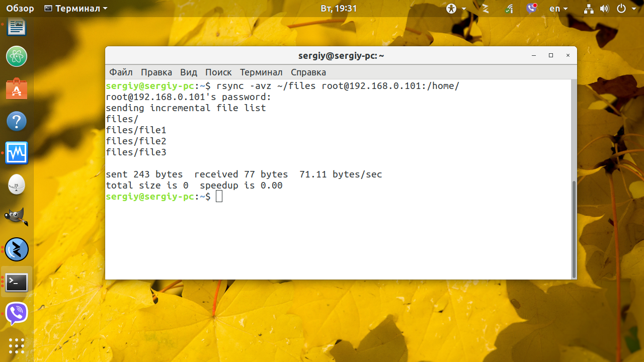Click the title 'sergiy@sergiy-pc: ~'
The image size is (644, 362).
coord(341,56)
